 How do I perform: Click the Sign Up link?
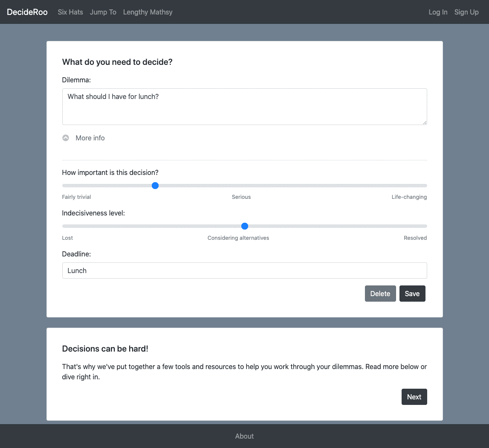[466, 12]
